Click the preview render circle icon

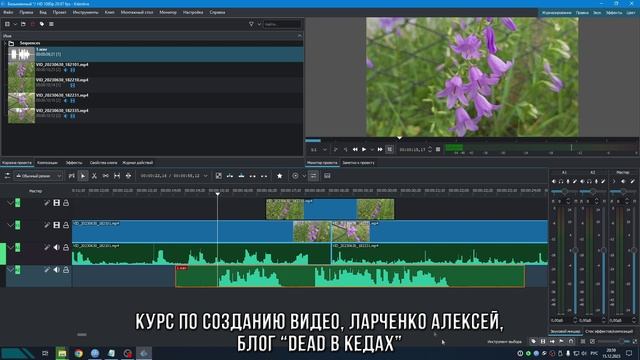tap(295, 176)
